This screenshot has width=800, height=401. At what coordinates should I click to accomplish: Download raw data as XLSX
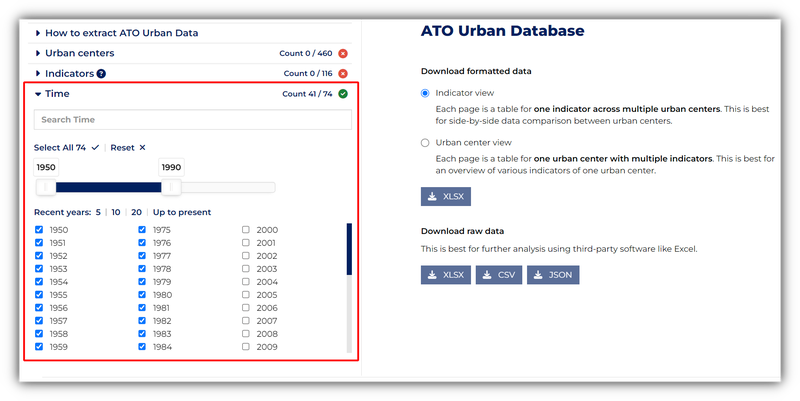pyautogui.click(x=445, y=275)
